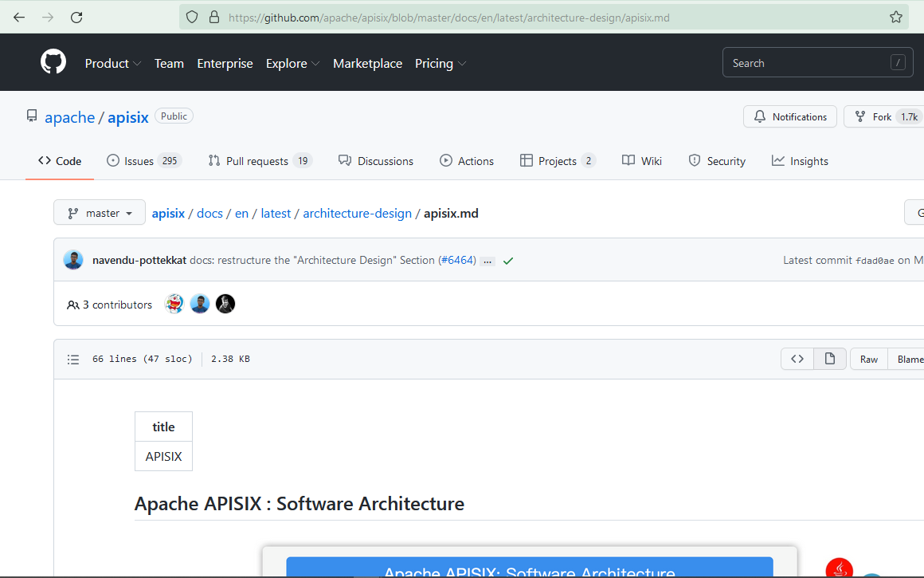Click the APISIX title table cell
The height and width of the screenshot is (578, 924).
(163, 457)
